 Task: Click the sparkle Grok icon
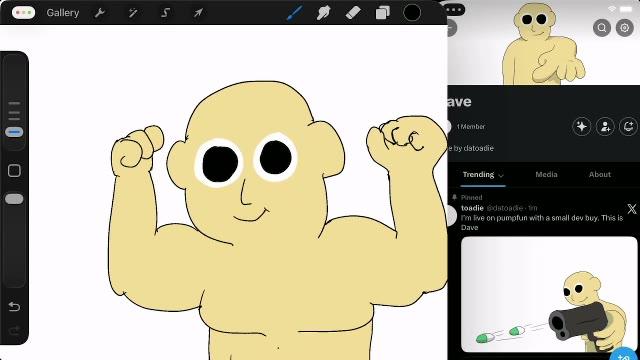[582, 127]
